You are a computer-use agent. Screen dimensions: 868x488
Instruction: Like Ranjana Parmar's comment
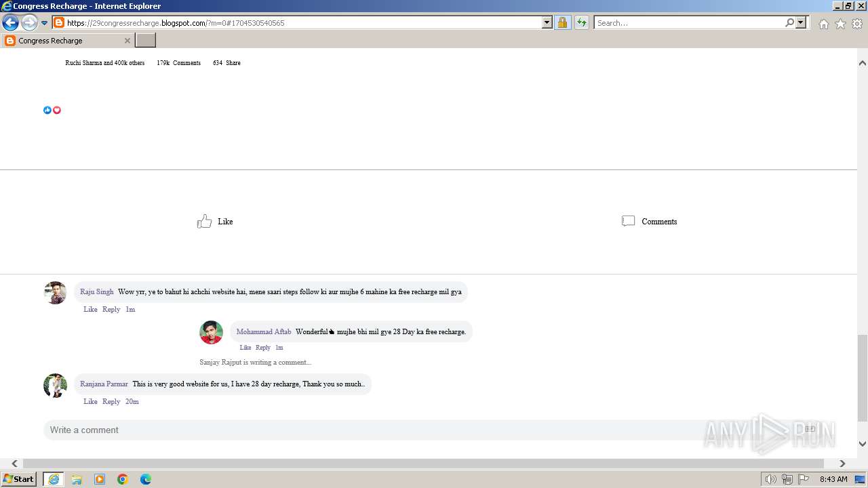[x=90, y=402]
